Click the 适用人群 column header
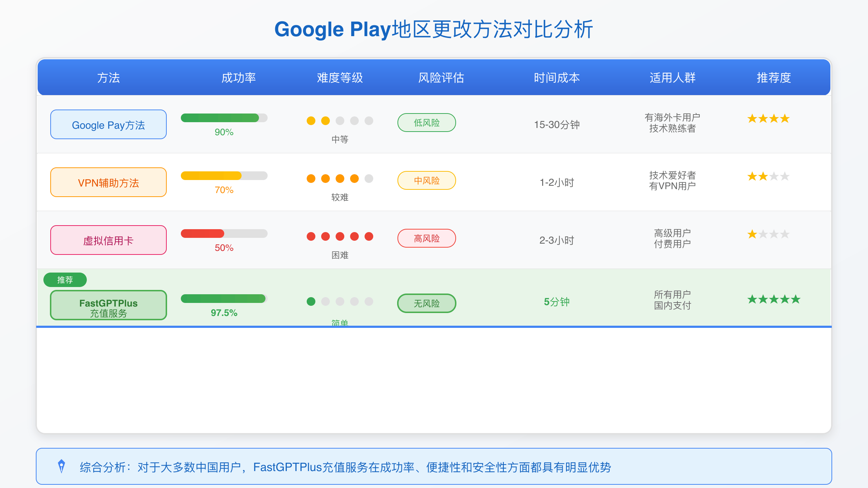 coord(673,78)
